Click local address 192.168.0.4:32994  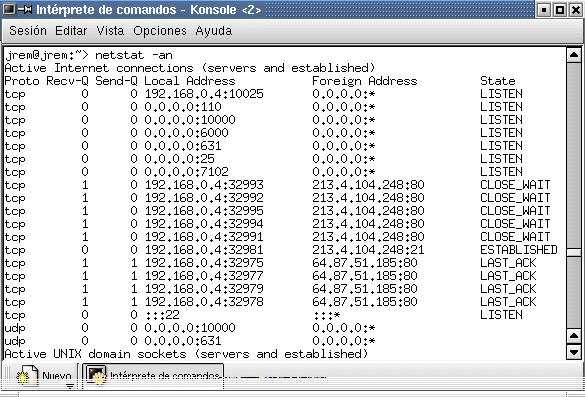pyautogui.click(x=204, y=224)
